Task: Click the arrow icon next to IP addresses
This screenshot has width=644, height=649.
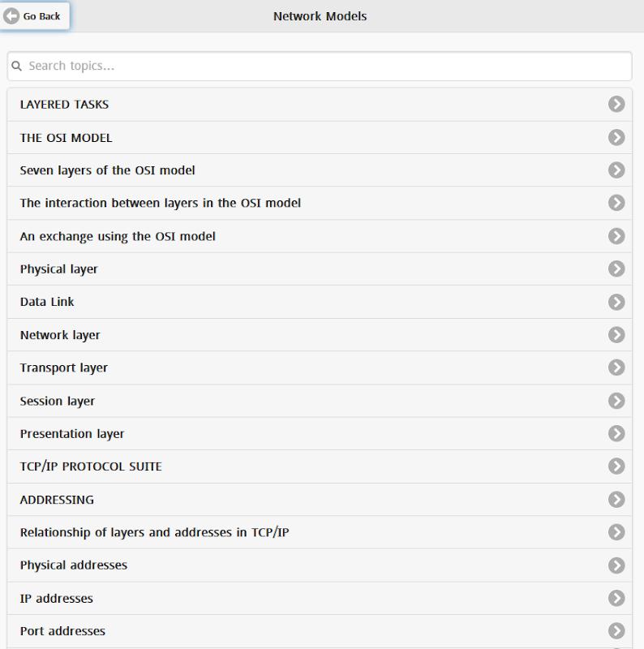Action: click(x=616, y=598)
